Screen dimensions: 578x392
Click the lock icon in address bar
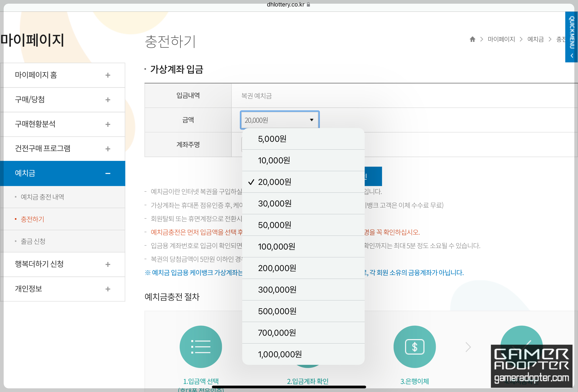(x=308, y=4)
